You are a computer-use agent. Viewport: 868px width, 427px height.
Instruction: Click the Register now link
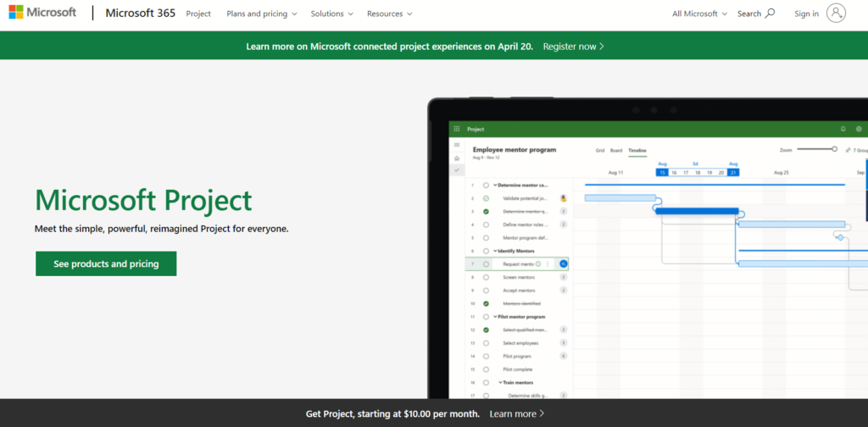click(574, 47)
